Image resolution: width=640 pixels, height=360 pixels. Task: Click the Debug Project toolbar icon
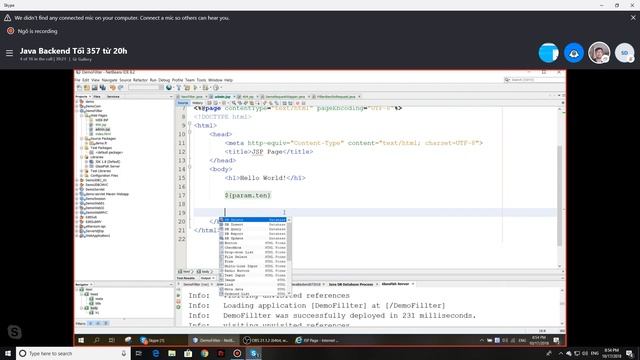click(205, 87)
